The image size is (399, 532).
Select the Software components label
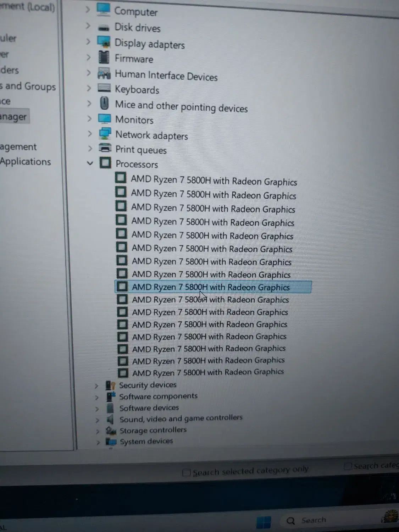158,396
